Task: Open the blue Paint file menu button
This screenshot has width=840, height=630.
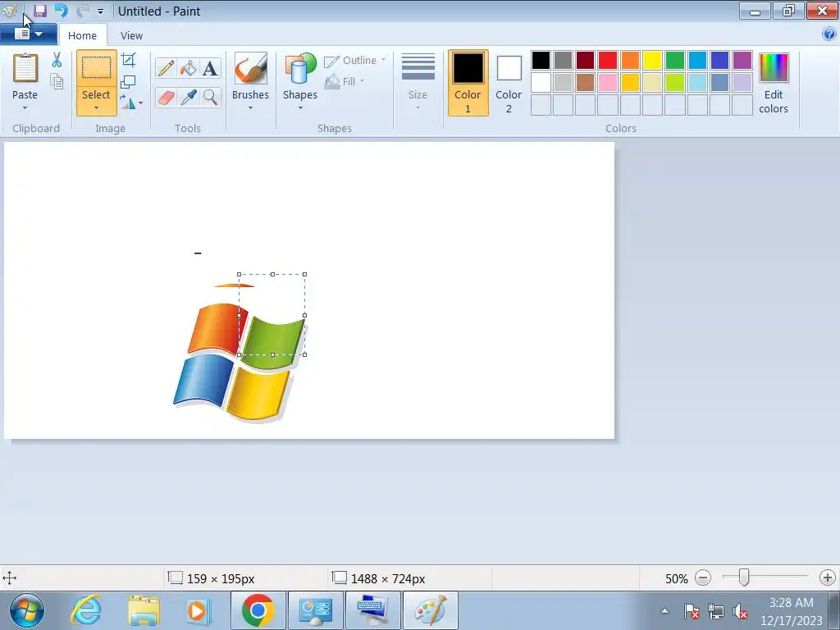Action: coord(29,34)
